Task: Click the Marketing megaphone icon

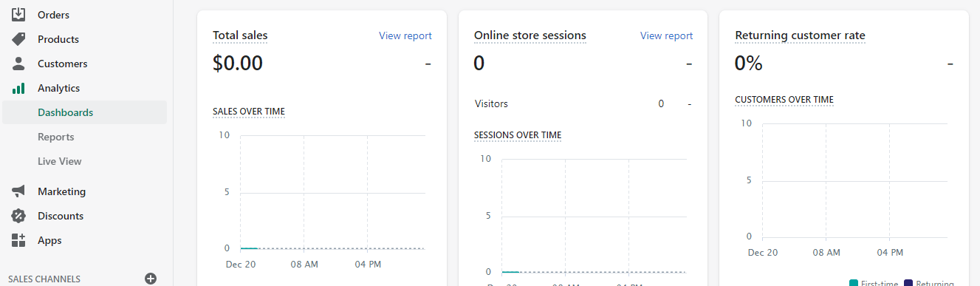Action: coord(18,191)
